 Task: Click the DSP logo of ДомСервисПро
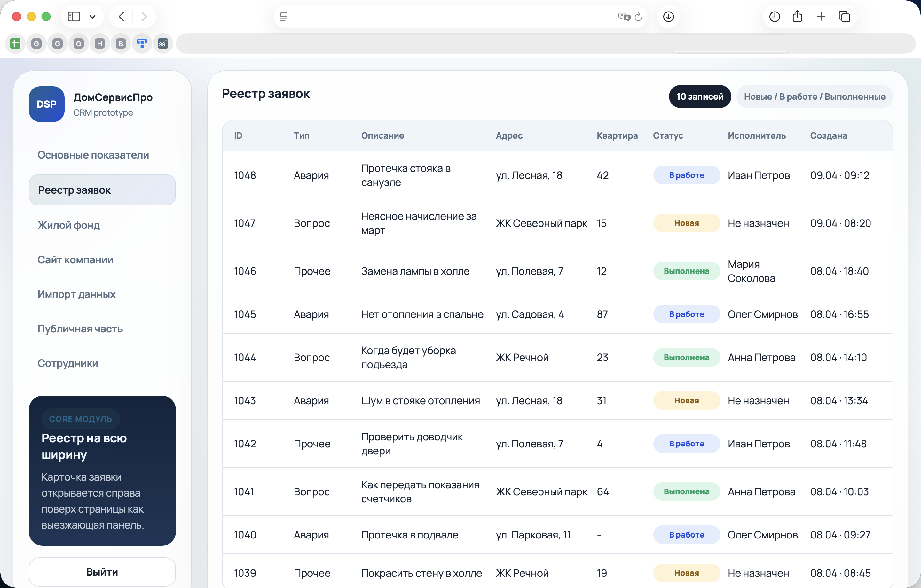(46, 104)
